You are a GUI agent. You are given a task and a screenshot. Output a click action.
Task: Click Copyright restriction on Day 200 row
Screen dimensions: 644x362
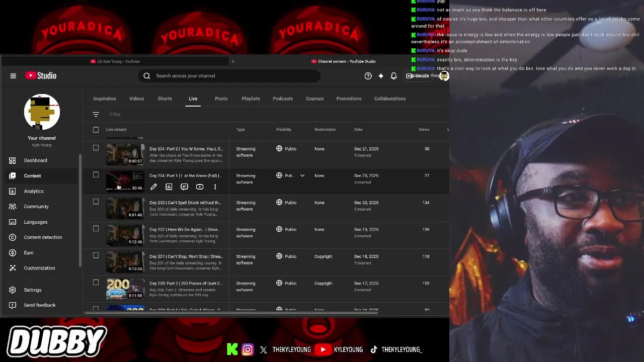[324, 283]
